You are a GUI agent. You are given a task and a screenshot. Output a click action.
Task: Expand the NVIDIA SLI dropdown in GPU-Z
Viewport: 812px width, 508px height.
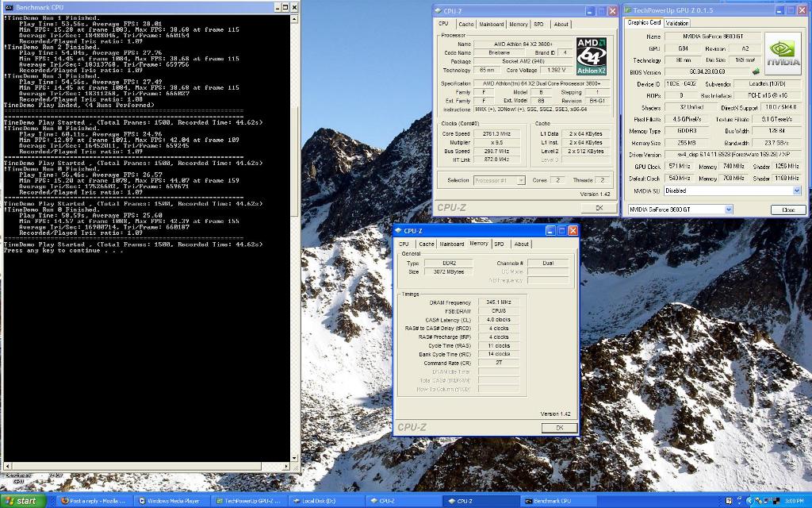coord(796,190)
